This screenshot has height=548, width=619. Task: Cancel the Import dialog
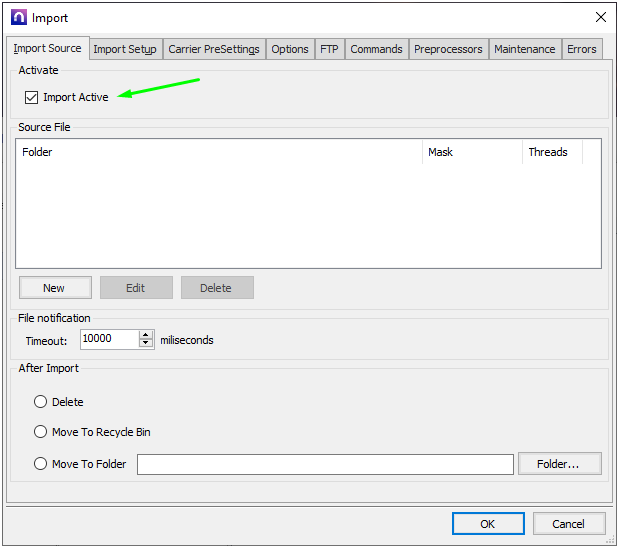point(568,524)
